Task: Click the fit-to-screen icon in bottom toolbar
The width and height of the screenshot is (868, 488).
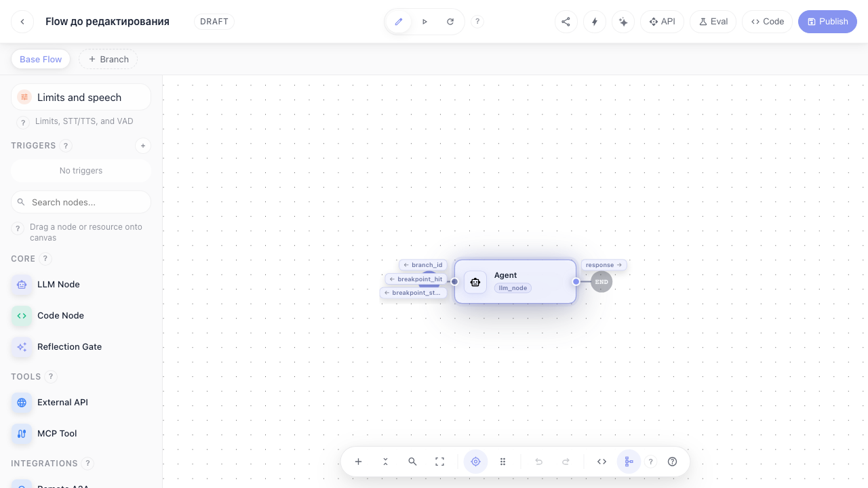Action: [439, 462]
